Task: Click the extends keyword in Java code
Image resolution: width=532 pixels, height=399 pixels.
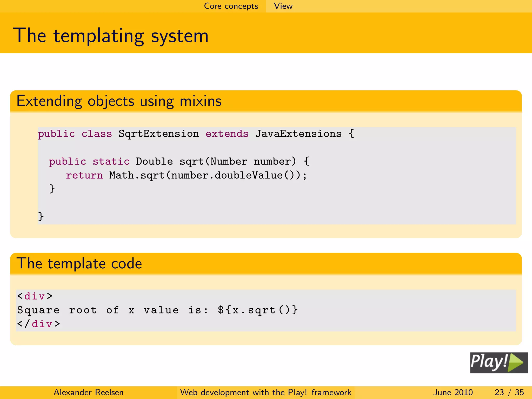Action: 227,134
